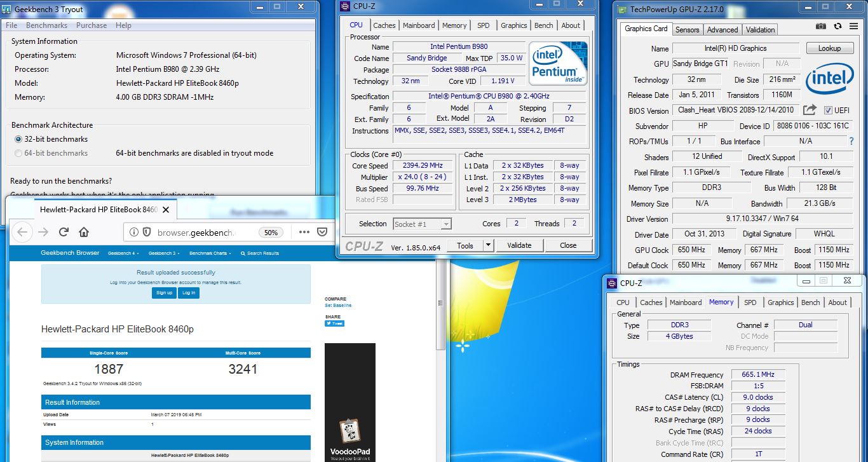Click the BIOS export share icon in GPU-Z
Viewport: 868px width, 462px height.
[810, 110]
